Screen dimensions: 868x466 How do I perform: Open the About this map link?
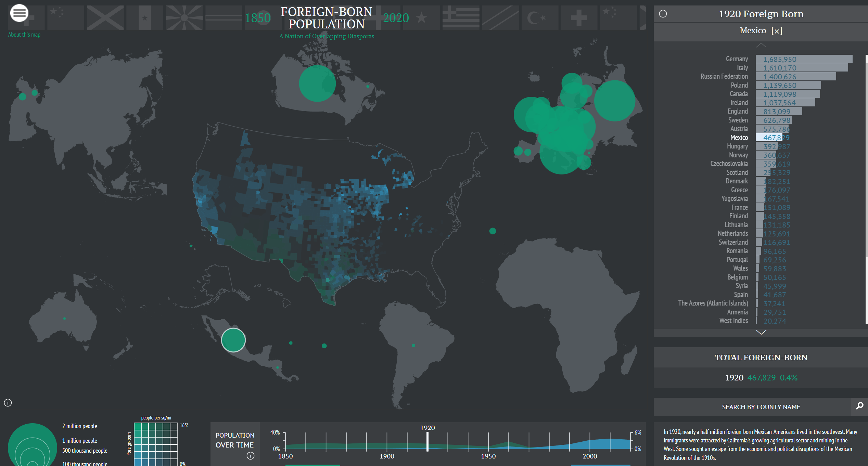click(24, 35)
